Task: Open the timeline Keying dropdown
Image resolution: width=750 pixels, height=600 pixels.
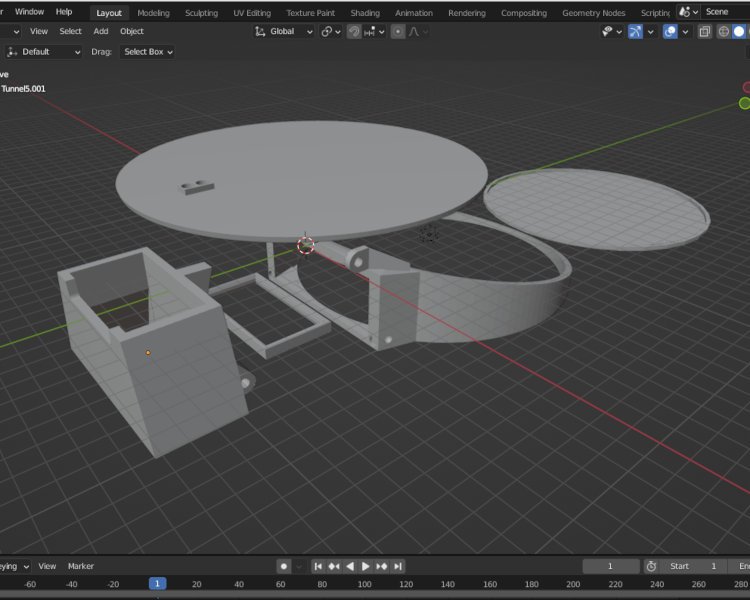Action: (x=13, y=566)
